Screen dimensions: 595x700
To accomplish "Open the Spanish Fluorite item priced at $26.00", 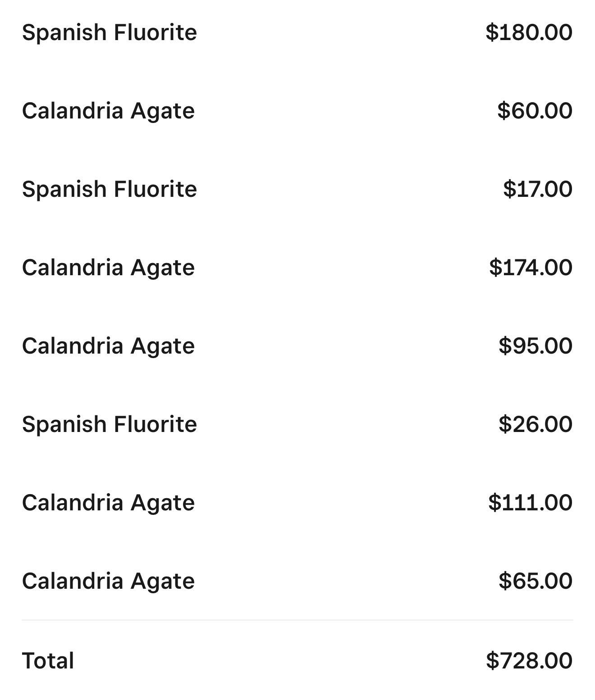I will 110,424.
